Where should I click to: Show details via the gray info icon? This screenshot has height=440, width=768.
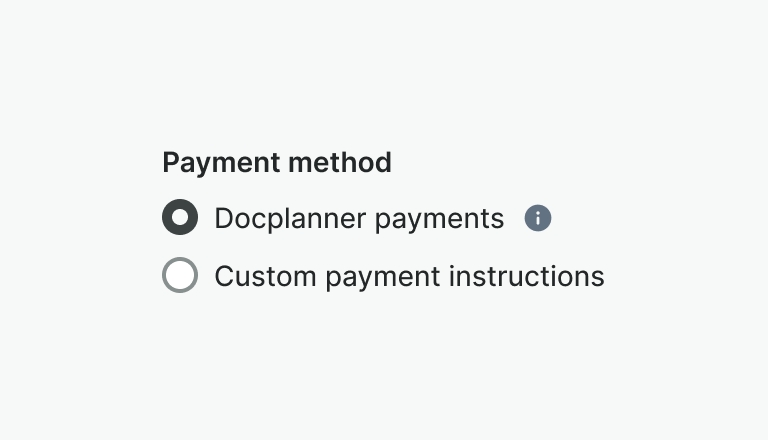pyautogui.click(x=538, y=218)
